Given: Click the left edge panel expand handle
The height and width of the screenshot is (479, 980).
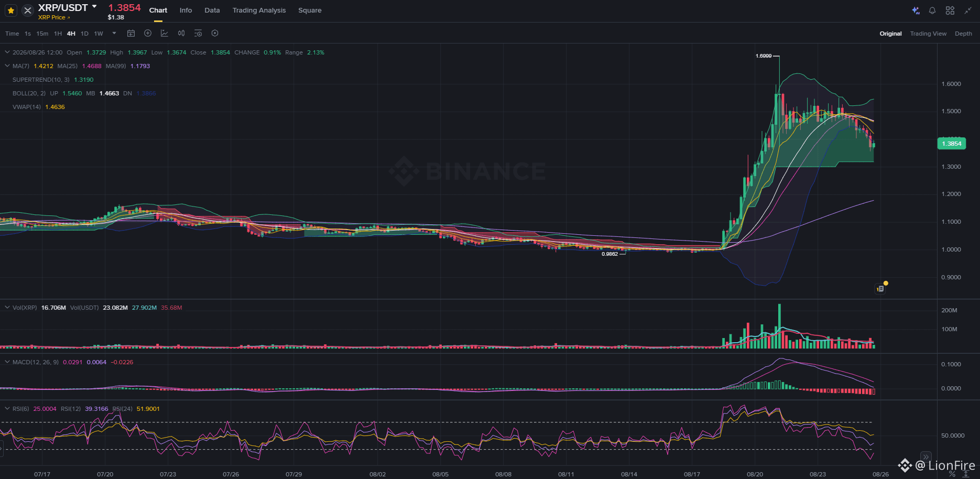Looking at the screenshot, I should (x=2, y=448).
